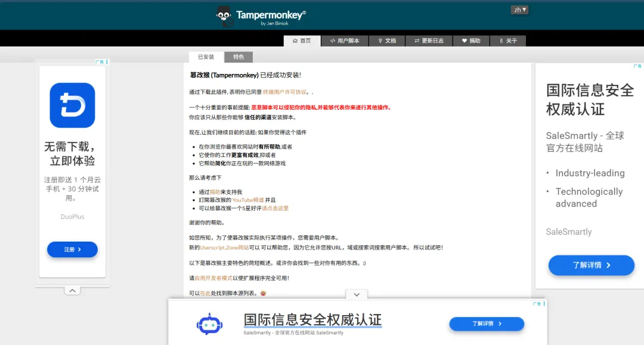
Task: Open the 更新日志 changelog tab
Action: pos(429,41)
